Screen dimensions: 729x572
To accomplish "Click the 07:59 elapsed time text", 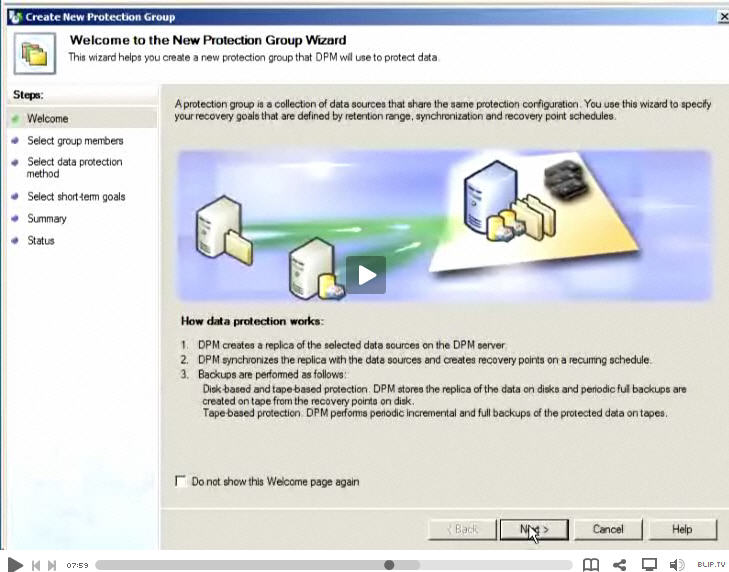I will coord(77,565).
